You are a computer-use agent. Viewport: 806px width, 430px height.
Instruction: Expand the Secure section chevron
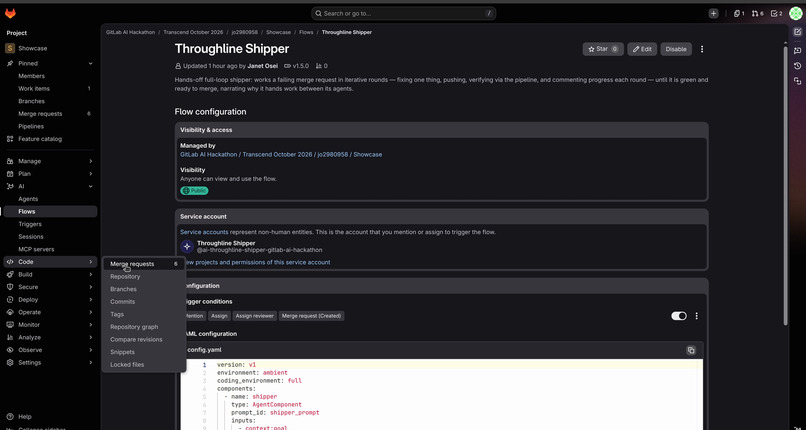click(x=90, y=287)
